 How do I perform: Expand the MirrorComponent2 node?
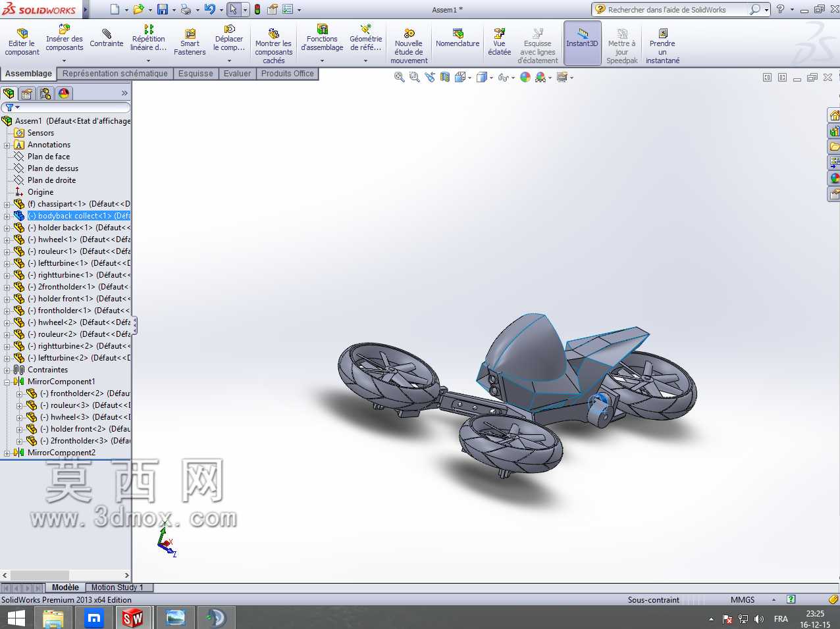coord(7,453)
